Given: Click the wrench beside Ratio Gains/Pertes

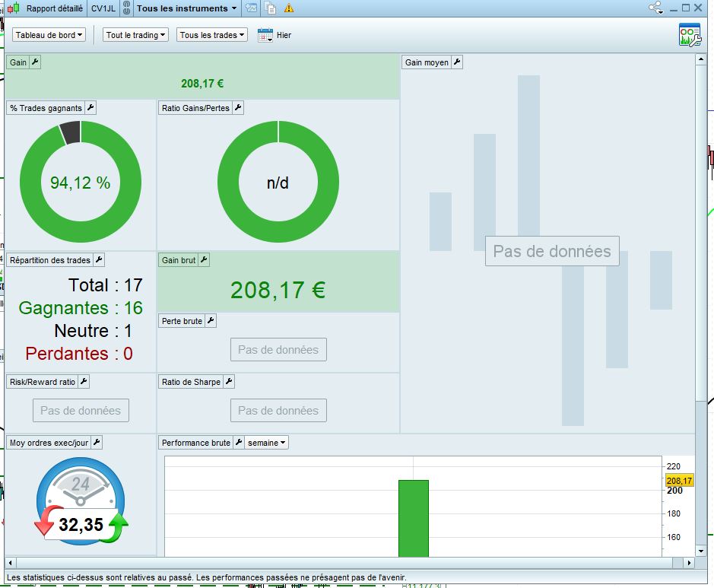Looking at the screenshot, I should click(238, 108).
